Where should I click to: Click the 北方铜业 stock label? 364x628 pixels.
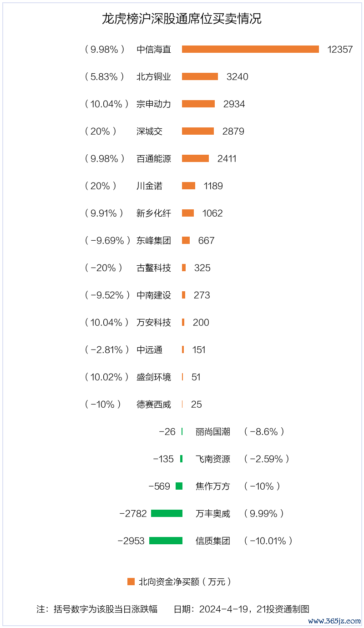154,76
